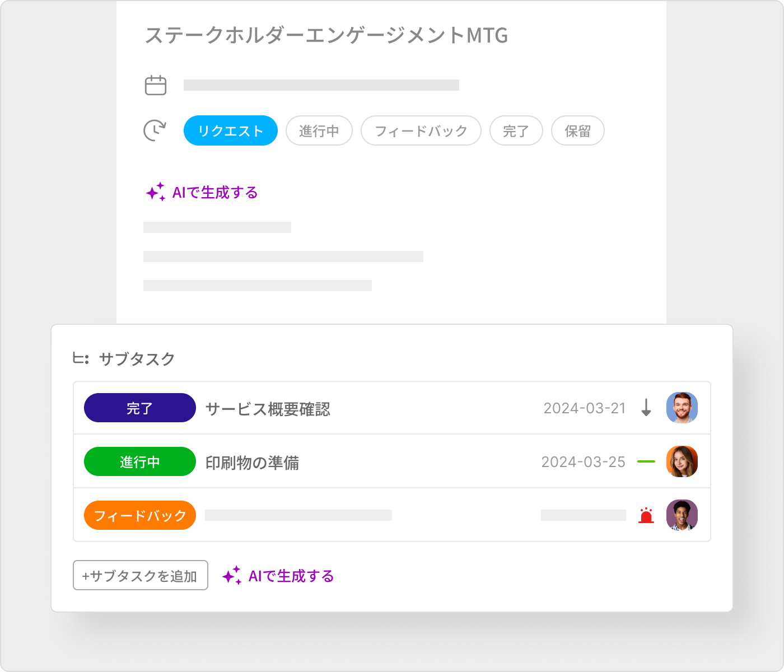Screen dimensions: 784x672
Task: Click the +サブタスクを追加 button
Action: pyautogui.click(x=141, y=575)
